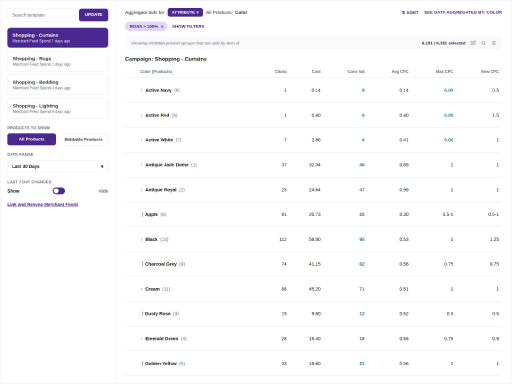
Task: Click the Clicks column header
Action: [281, 72]
